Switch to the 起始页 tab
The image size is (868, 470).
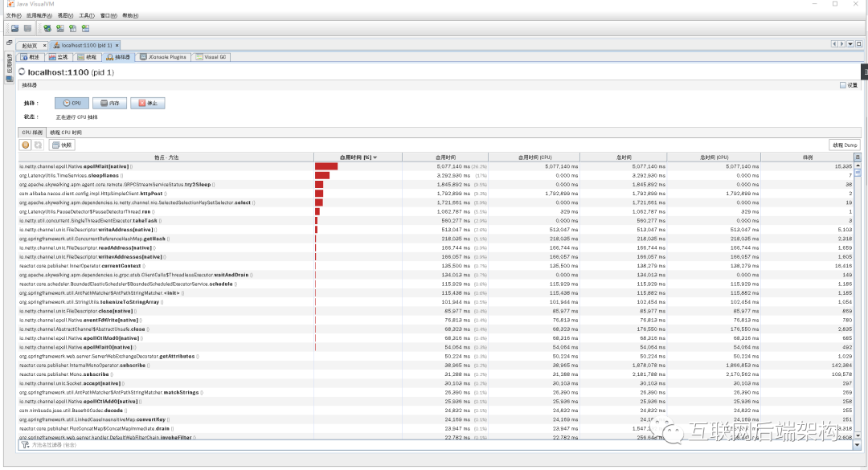pyautogui.click(x=30, y=46)
